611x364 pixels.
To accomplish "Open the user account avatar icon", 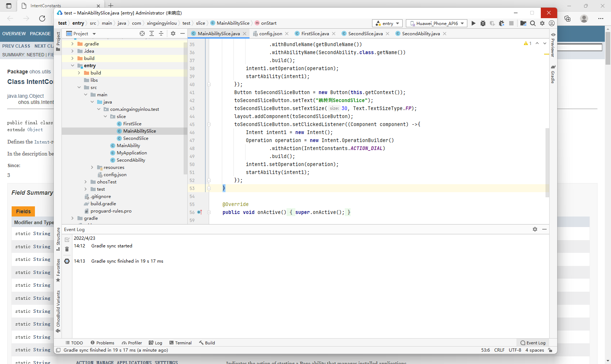I will point(552,23).
